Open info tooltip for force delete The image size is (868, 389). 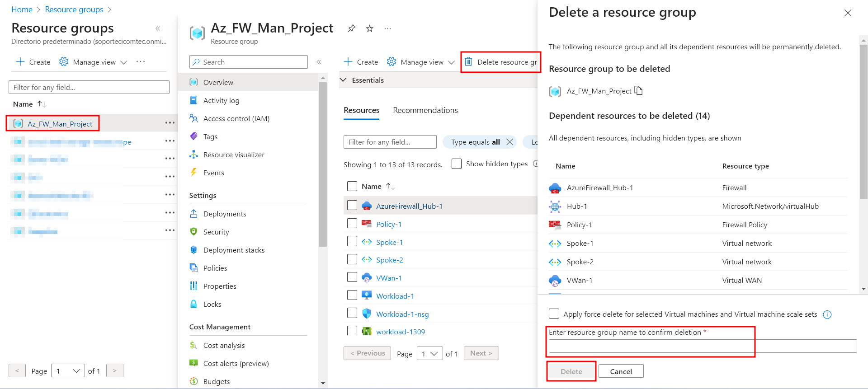[x=827, y=314]
